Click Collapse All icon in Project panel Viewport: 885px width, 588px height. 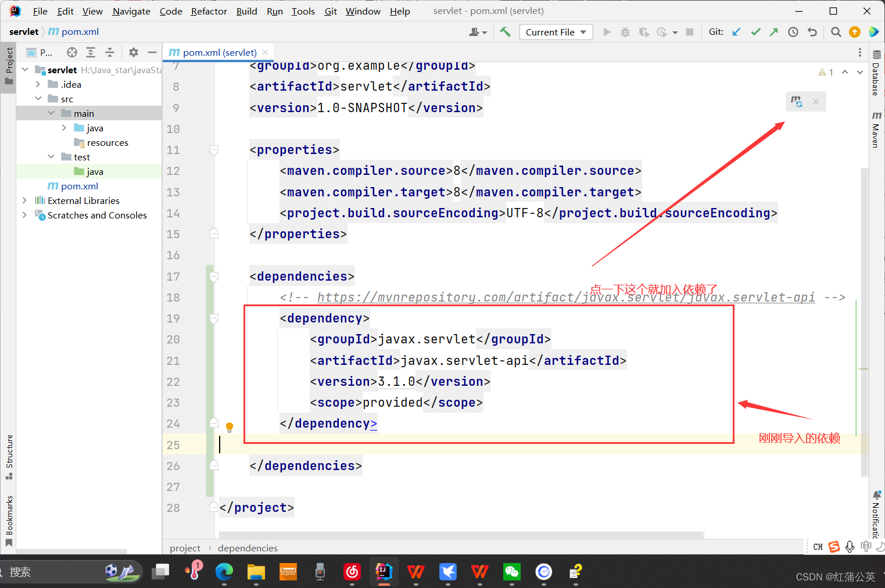point(110,52)
